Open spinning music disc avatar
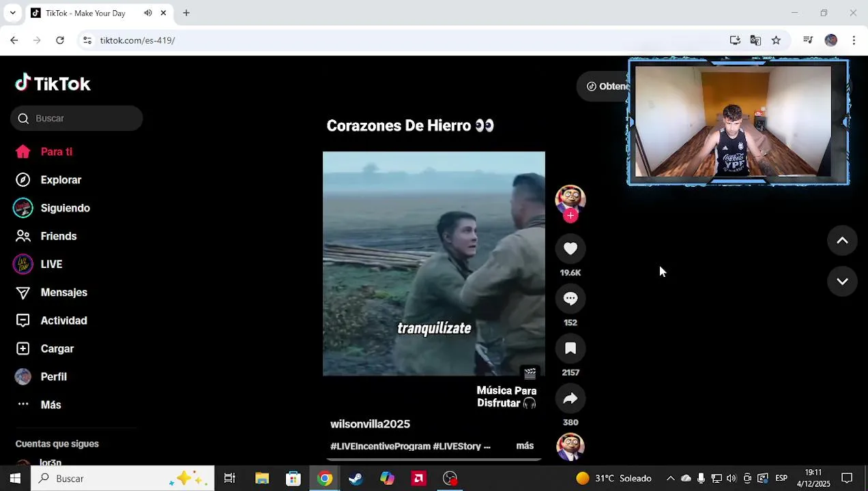 click(570, 447)
